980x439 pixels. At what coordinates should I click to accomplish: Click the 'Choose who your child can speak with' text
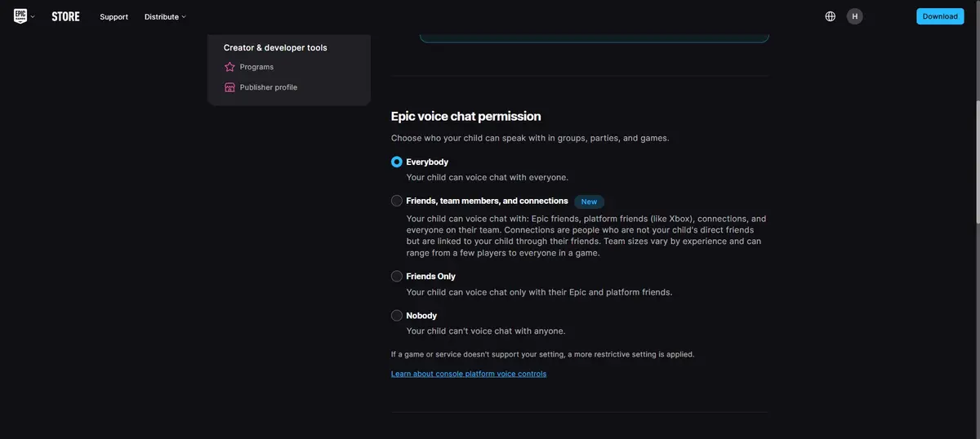[530, 138]
